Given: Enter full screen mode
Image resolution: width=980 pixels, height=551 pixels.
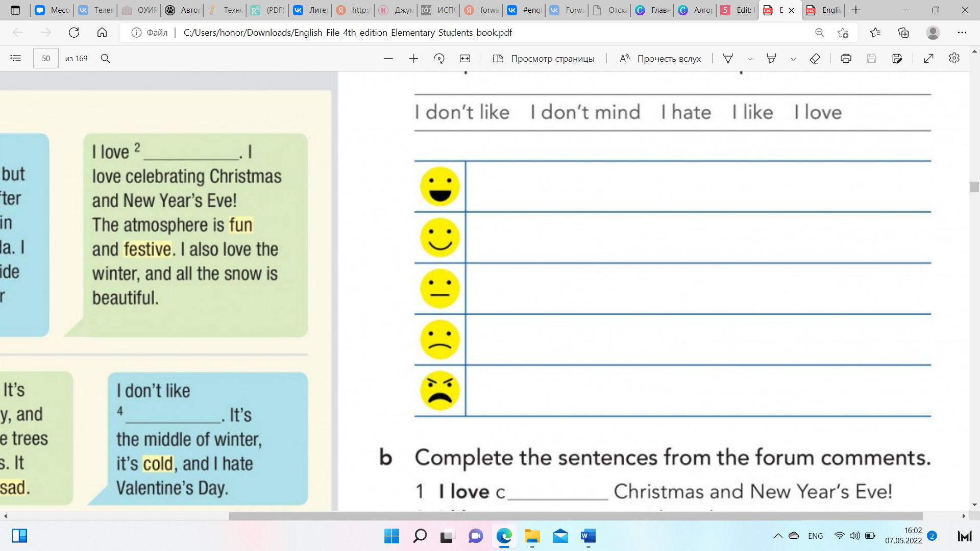Looking at the screenshot, I should (928, 58).
